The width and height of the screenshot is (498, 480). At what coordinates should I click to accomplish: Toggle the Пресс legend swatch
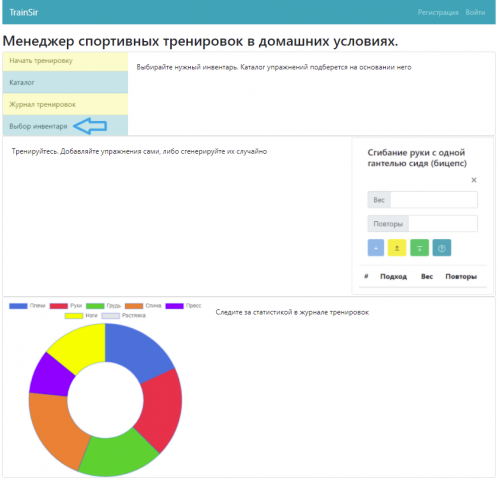[x=175, y=306]
